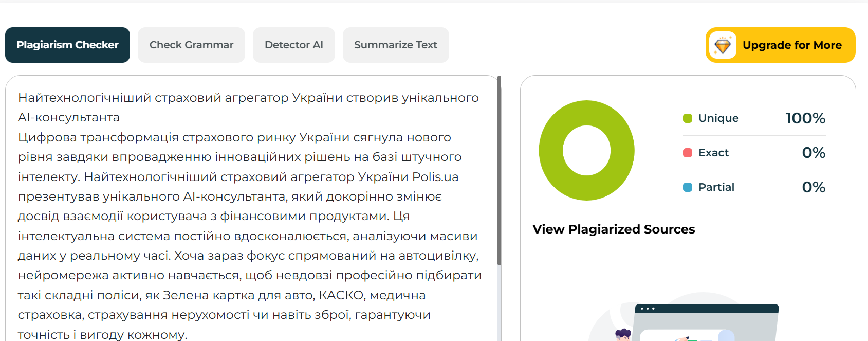The width and height of the screenshot is (868, 341).
Task: Click the text area vertical scrollbar
Action: point(499,170)
